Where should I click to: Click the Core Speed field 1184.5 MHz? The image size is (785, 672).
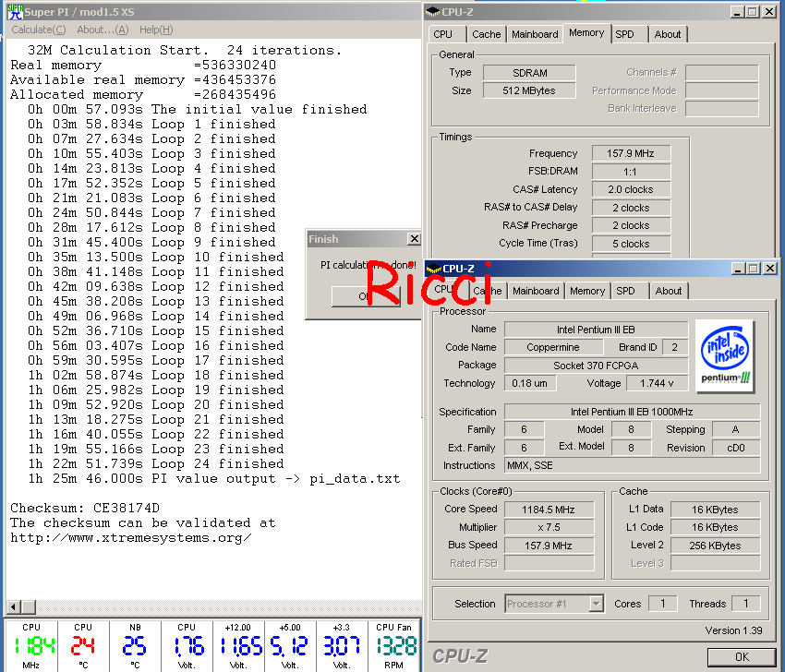[549, 510]
